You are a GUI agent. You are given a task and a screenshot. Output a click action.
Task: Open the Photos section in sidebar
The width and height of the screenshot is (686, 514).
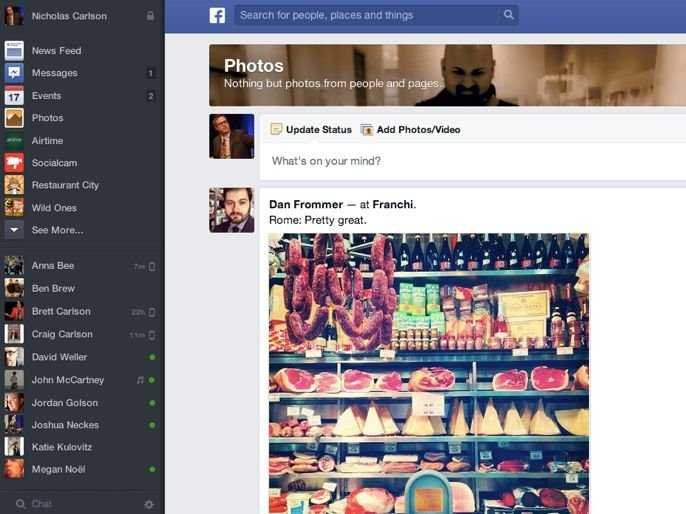(x=47, y=118)
